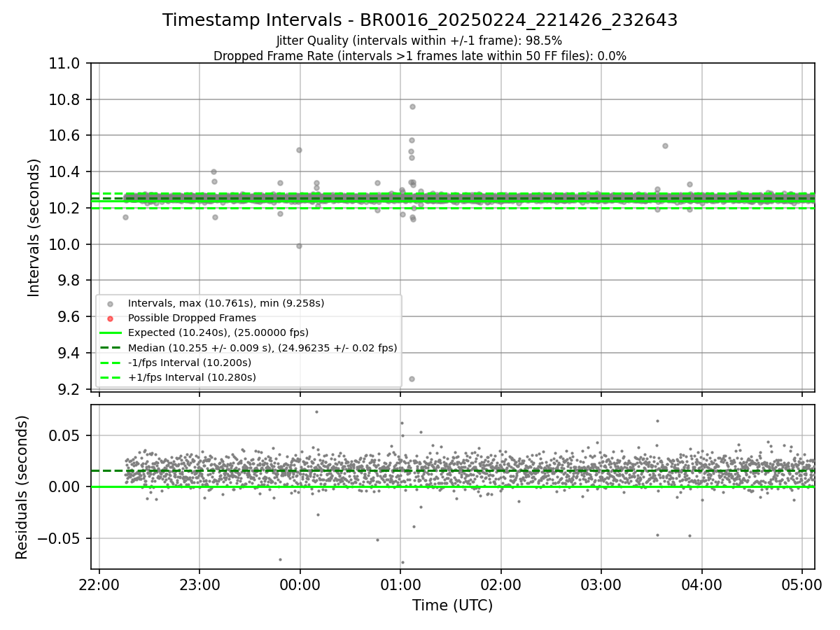Click the '00:00' x-axis tick label
Image resolution: width=840 pixels, height=630 pixels.
coord(300,584)
